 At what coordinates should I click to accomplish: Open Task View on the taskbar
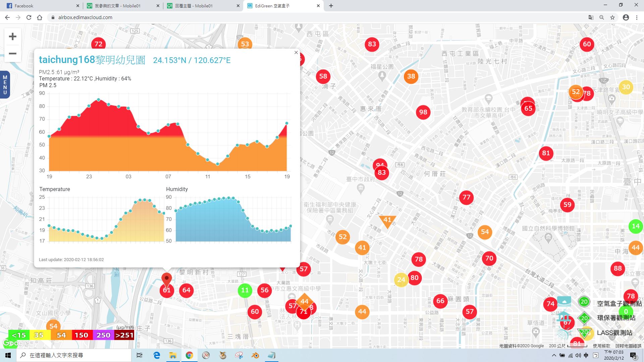click(x=140, y=355)
